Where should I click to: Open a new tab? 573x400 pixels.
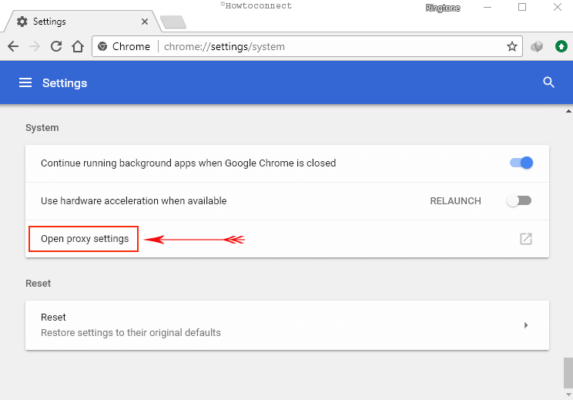[174, 22]
